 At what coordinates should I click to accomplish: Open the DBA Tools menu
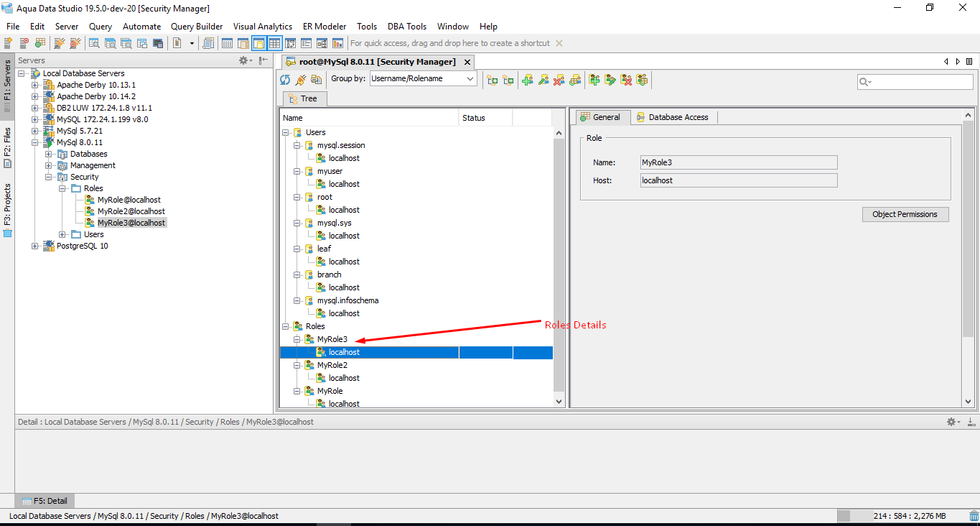coord(407,27)
